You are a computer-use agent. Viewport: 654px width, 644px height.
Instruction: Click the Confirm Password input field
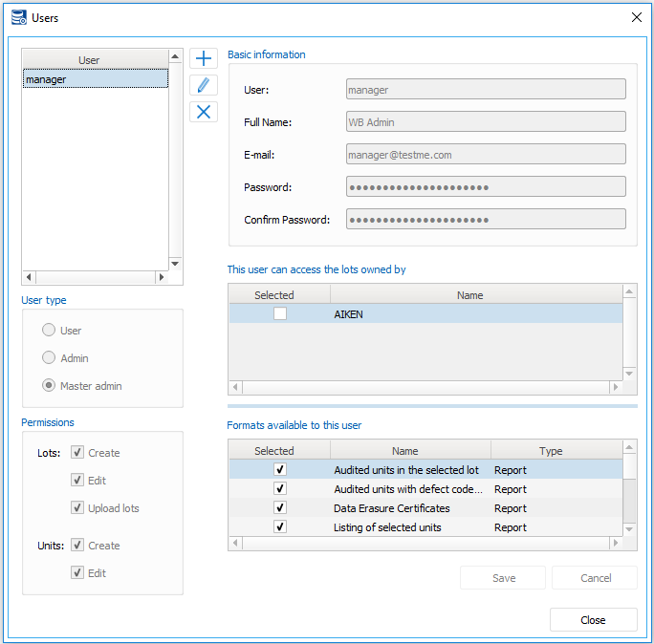tap(486, 219)
